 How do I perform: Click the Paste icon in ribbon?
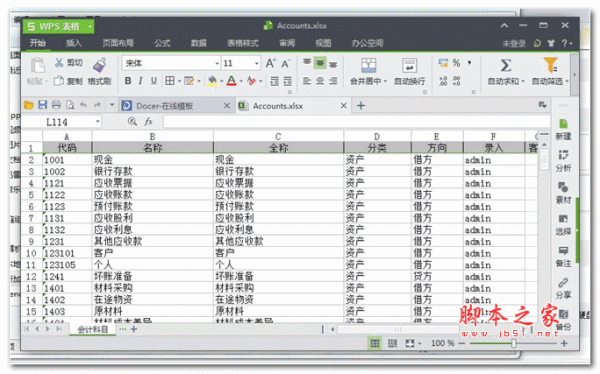pyautogui.click(x=38, y=66)
